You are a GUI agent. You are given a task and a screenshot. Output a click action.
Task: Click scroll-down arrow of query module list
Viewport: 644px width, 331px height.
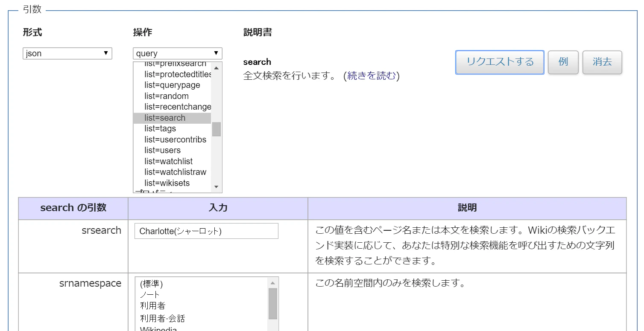(216, 187)
